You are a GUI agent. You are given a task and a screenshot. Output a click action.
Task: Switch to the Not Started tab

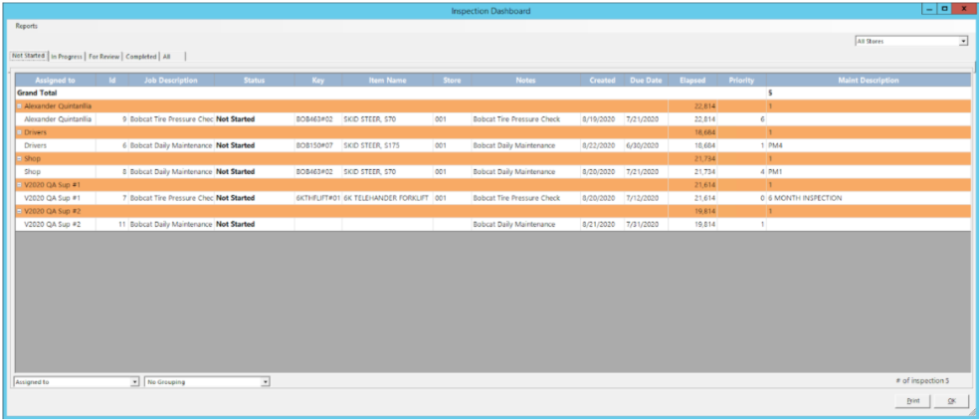(x=29, y=56)
